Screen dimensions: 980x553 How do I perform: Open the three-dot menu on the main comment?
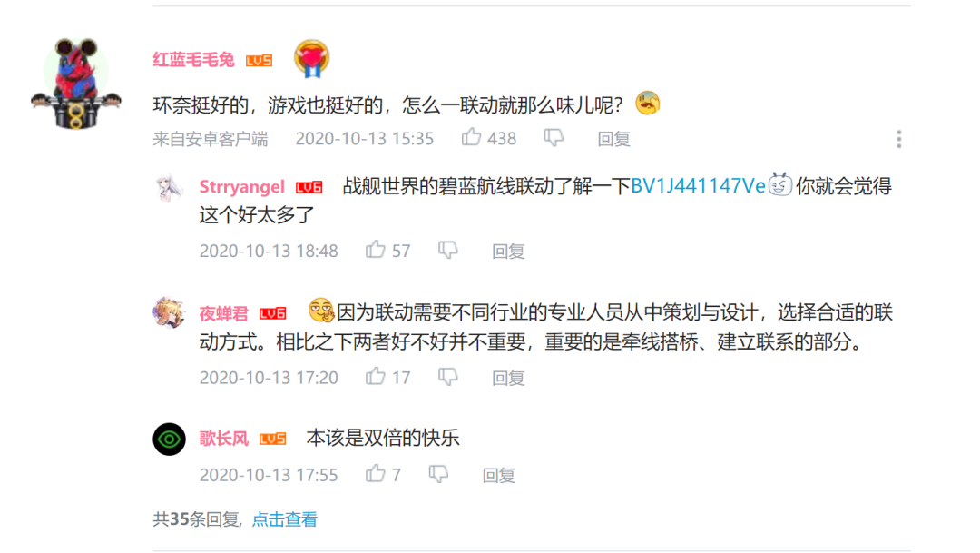(898, 139)
